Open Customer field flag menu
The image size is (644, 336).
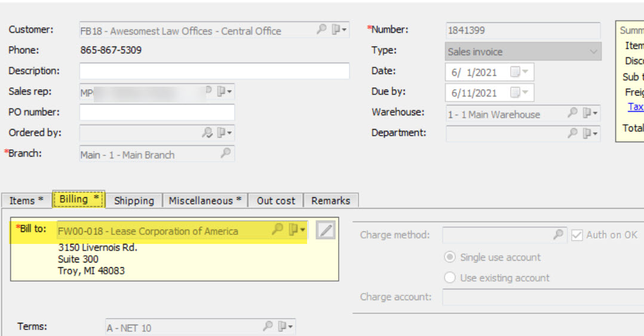click(x=339, y=30)
